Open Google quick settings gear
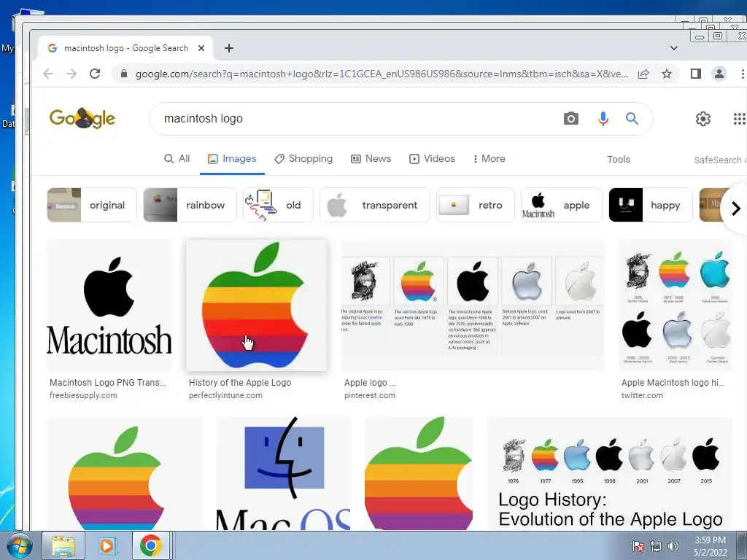747x560 pixels. pyautogui.click(x=703, y=119)
